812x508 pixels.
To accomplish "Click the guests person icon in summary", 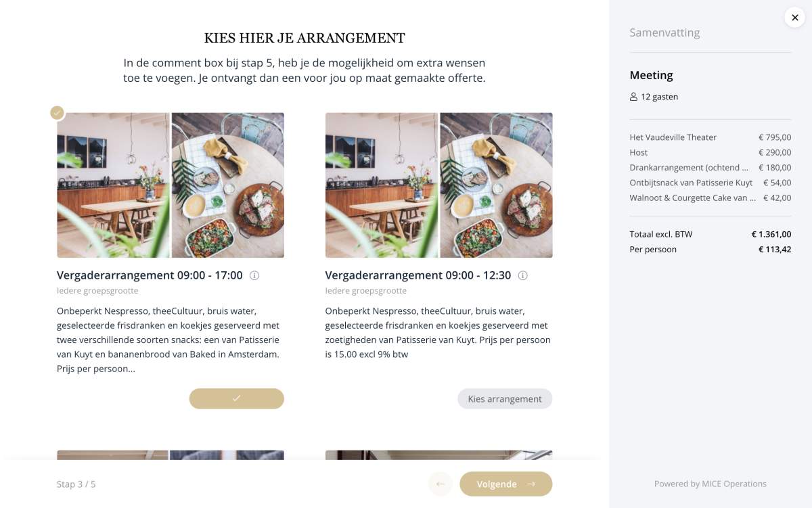I will (633, 97).
